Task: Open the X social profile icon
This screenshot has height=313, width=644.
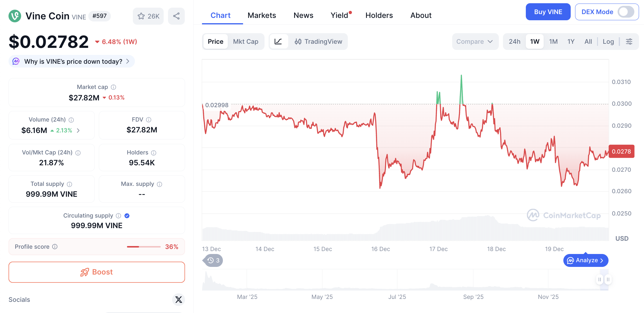Action: click(178, 299)
